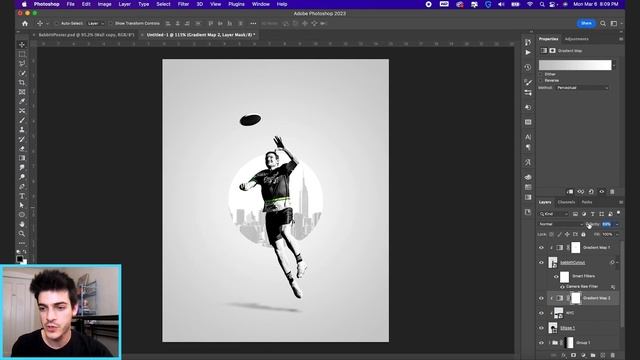Add layer style fx button
Image resolution: width=640 pixels, height=360 pixels.
564,356
